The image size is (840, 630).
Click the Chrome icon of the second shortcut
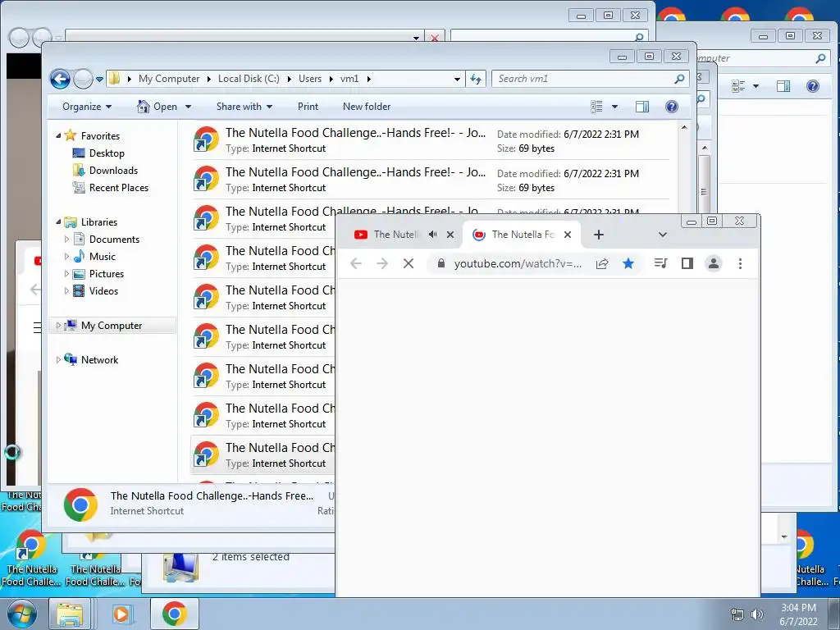pyautogui.click(x=206, y=179)
